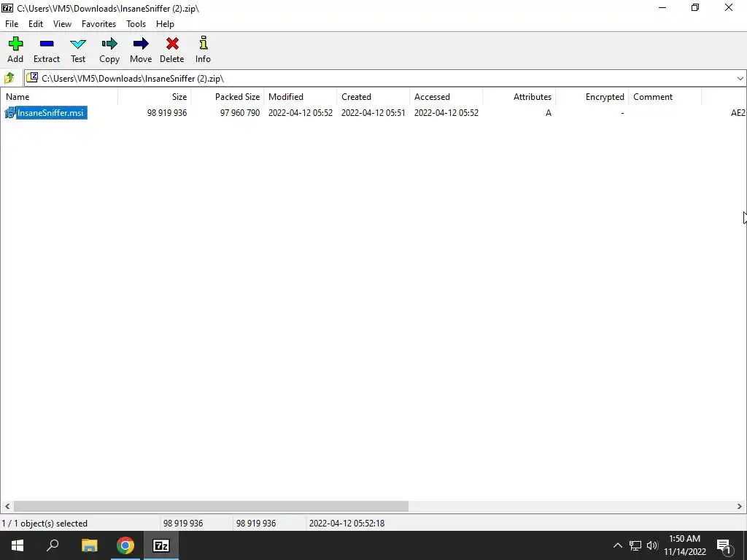This screenshot has height=560, width=747.
Task: Click the Add toolbar icon
Action: click(x=15, y=44)
